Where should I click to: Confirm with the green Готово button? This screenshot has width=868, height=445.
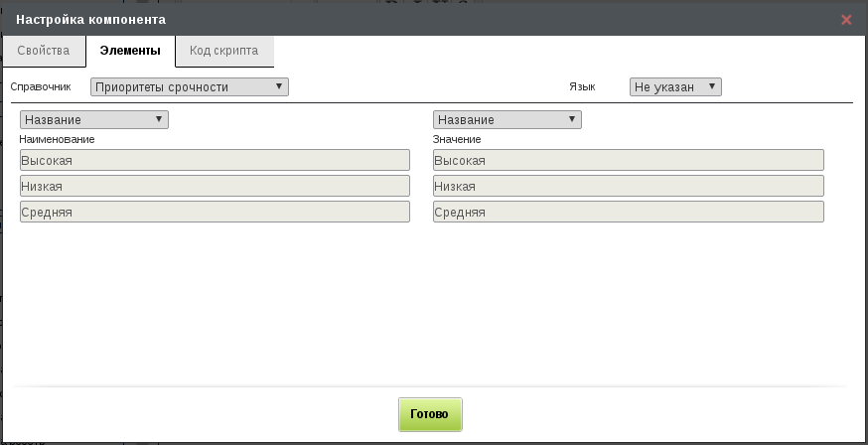click(430, 414)
